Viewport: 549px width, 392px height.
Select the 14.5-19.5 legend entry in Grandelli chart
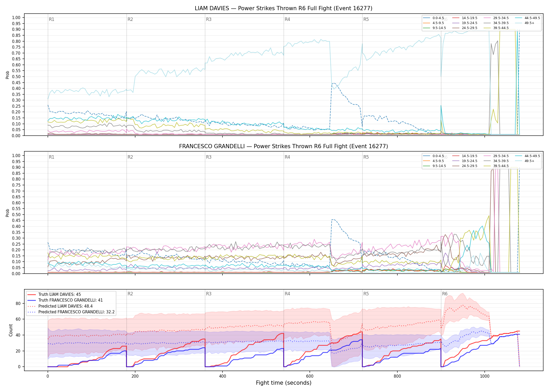pyautogui.click(x=465, y=156)
